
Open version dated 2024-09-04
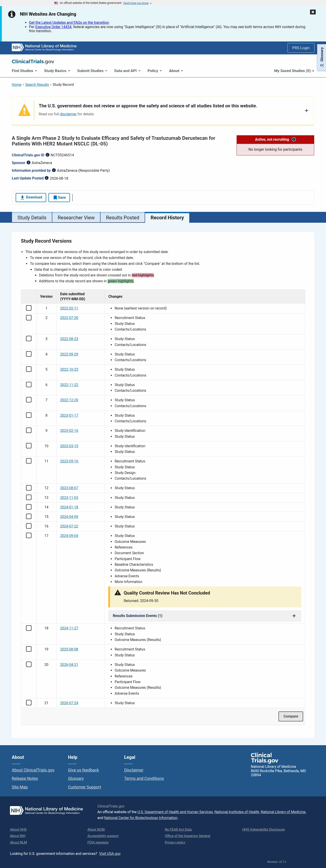(69, 536)
